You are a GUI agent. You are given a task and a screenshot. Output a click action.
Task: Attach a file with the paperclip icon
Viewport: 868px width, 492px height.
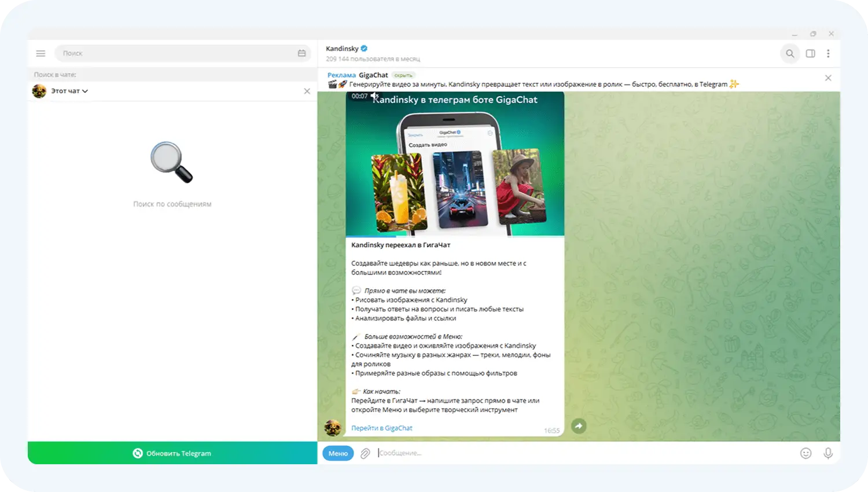[365, 453]
